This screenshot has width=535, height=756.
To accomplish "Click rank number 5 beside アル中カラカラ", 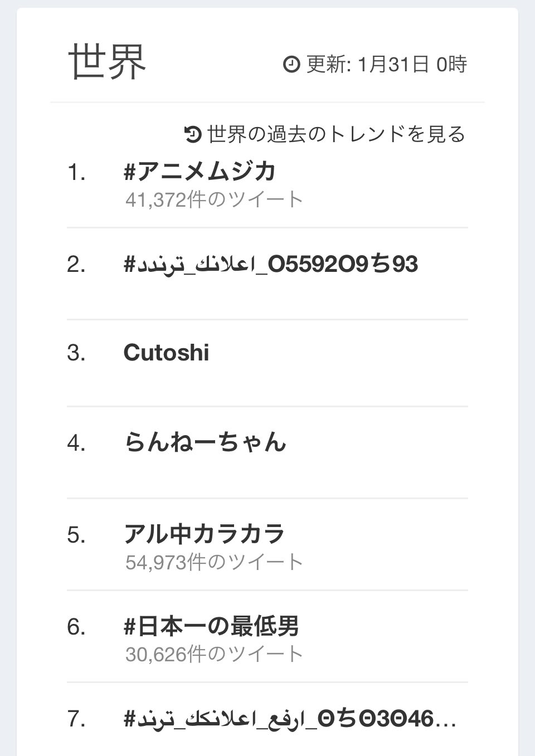I will (x=76, y=535).
